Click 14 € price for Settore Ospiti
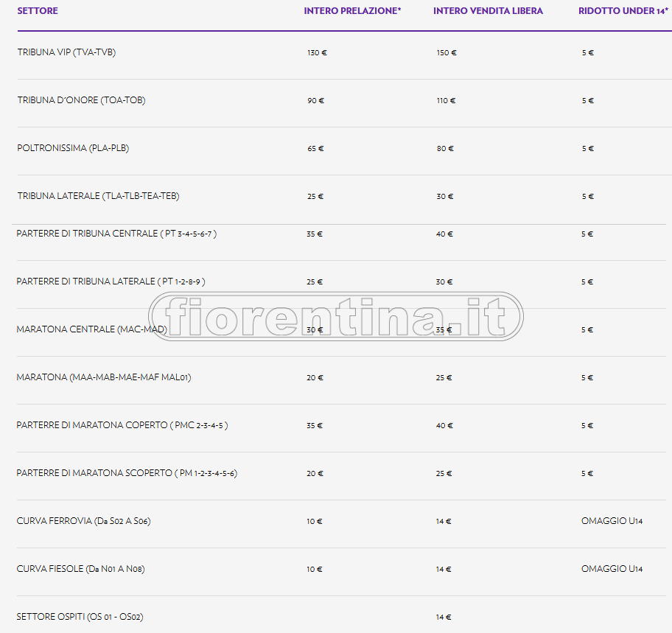 444,618
